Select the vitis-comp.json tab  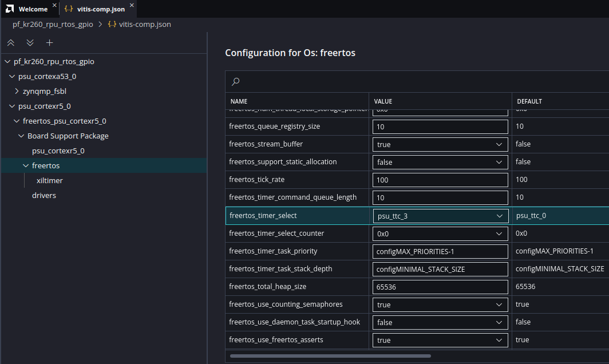[x=102, y=9]
